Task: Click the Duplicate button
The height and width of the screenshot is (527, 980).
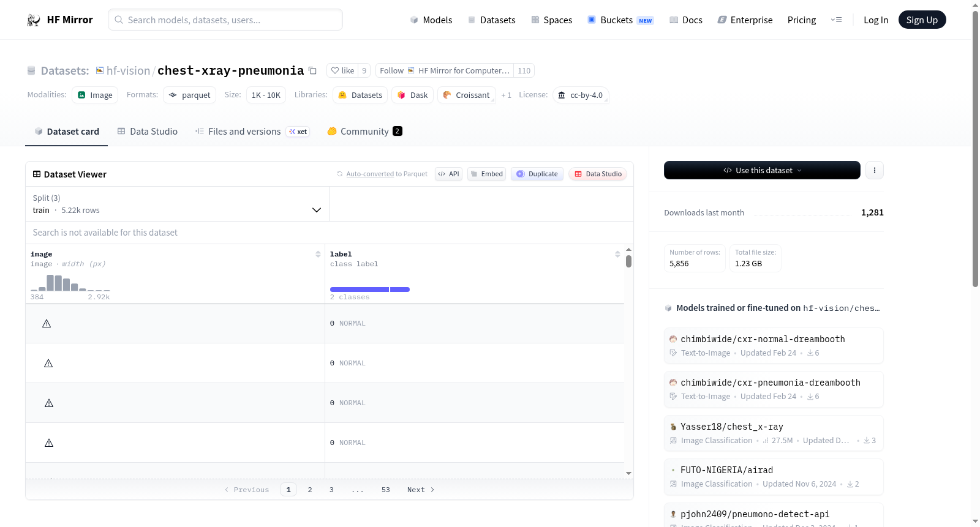Action: tap(537, 174)
